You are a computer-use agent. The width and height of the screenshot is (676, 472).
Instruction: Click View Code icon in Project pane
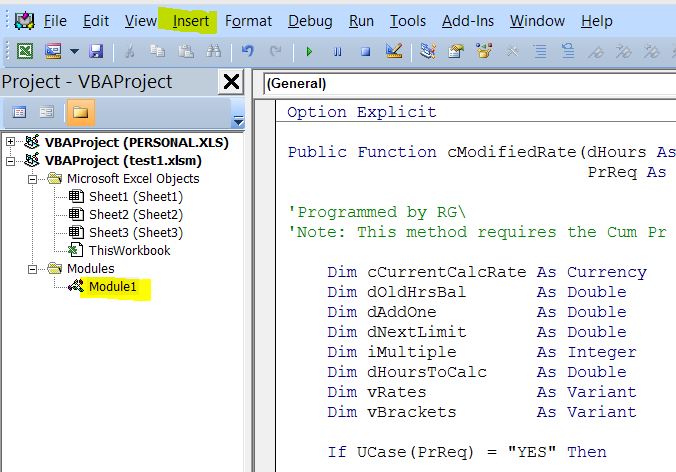coord(19,112)
